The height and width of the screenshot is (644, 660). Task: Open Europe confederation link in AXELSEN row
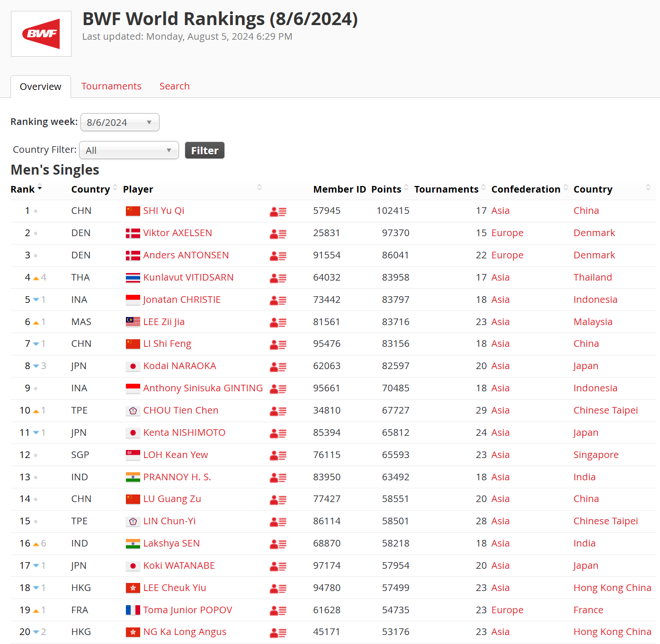click(507, 233)
